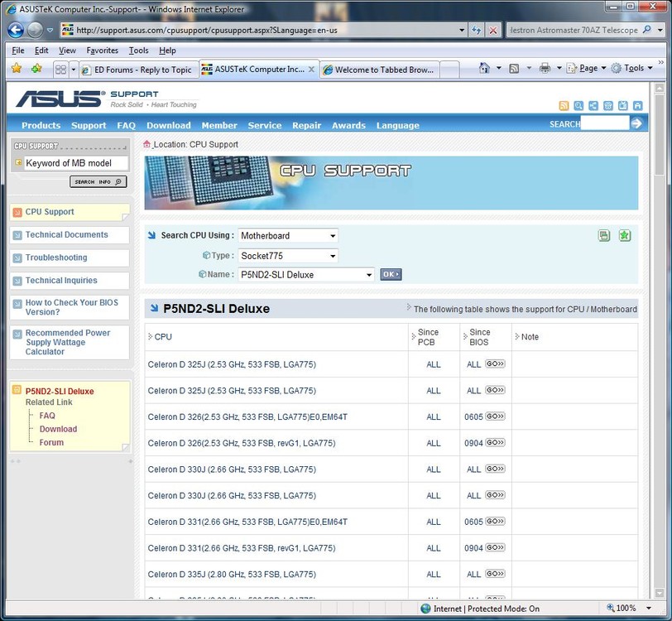
Task: Click the blue search arrow next to SEARCH field
Action: tap(636, 123)
